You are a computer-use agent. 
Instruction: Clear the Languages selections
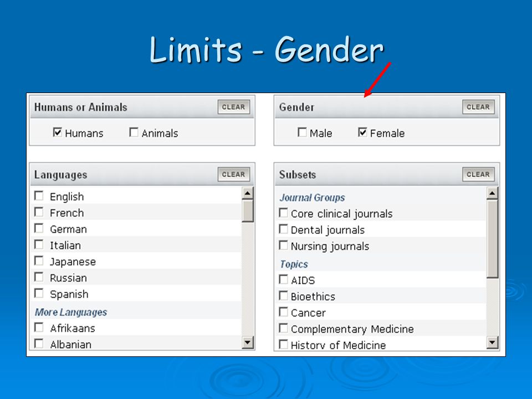[x=234, y=175]
